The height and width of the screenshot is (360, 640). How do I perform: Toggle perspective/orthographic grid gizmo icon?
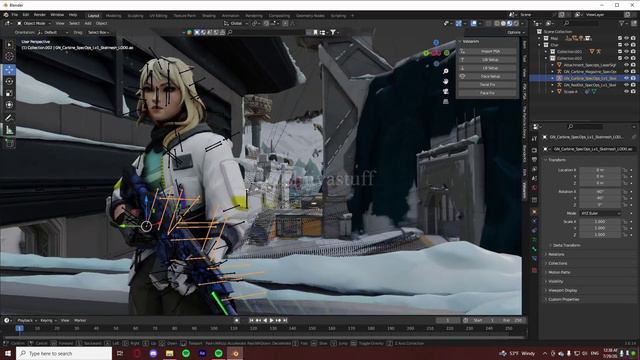point(446,101)
